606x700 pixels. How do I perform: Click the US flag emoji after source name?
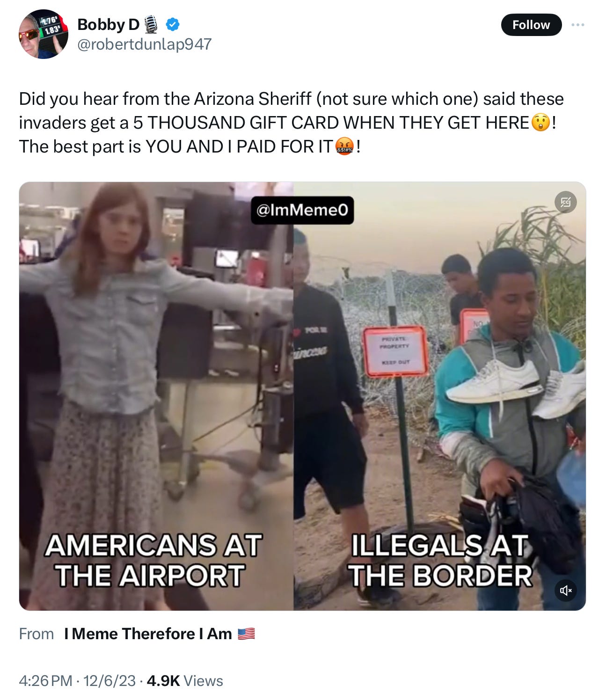click(x=246, y=634)
